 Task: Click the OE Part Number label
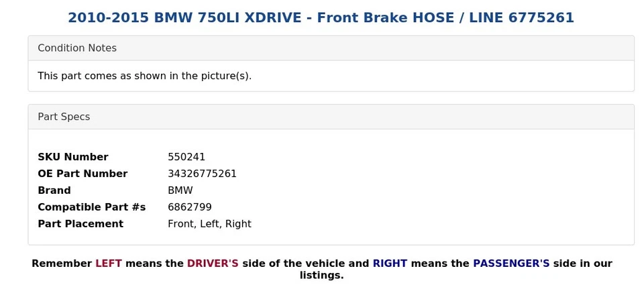[83, 174]
